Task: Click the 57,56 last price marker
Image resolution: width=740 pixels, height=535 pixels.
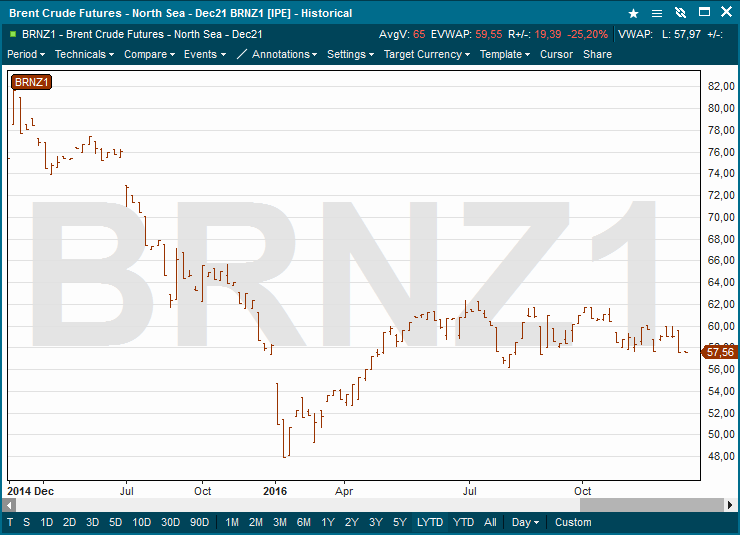Action: 719,352
